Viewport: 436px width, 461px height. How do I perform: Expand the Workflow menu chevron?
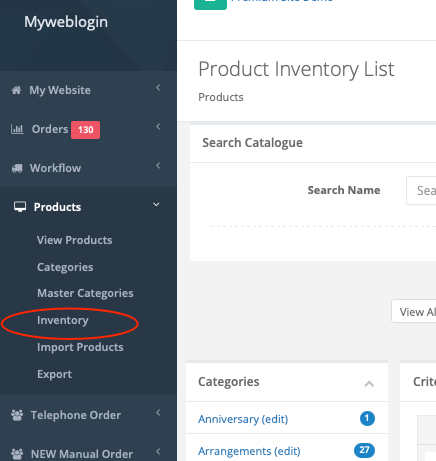158,166
